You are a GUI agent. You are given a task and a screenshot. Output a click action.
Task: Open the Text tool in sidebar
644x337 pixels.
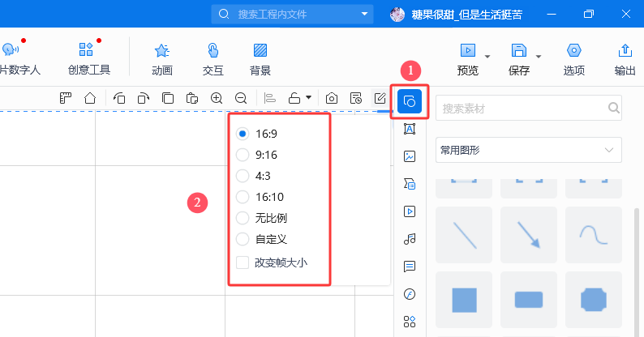[410, 129]
